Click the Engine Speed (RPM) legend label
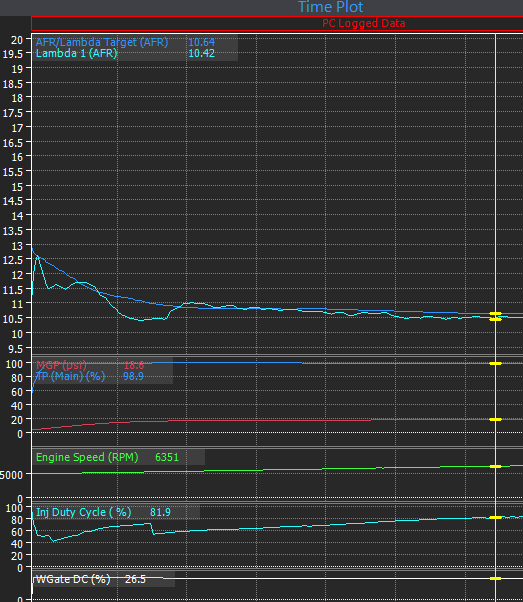523x602 pixels. click(87, 457)
